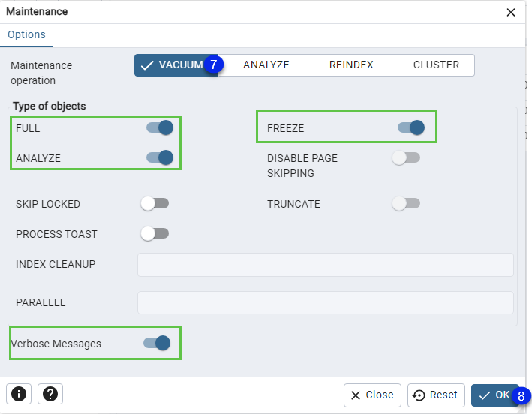
Task: Pick the CLUSTER maintenance operation
Action: (436, 64)
